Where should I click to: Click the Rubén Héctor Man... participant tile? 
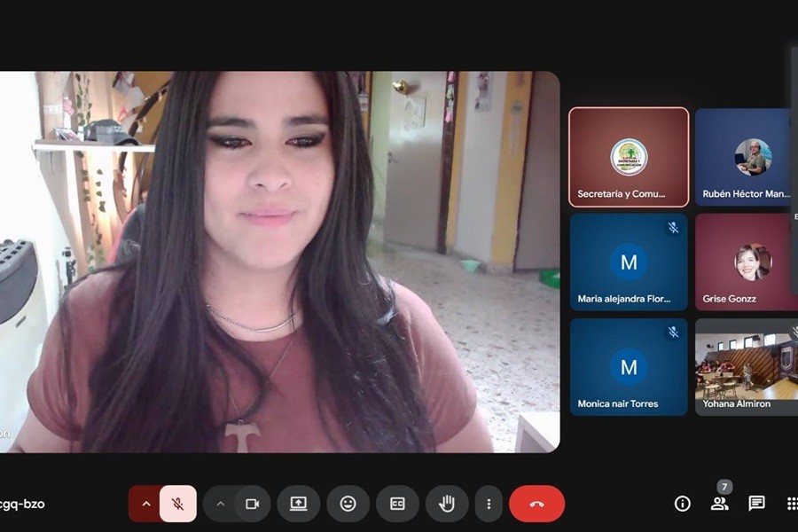[x=747, y=157]
